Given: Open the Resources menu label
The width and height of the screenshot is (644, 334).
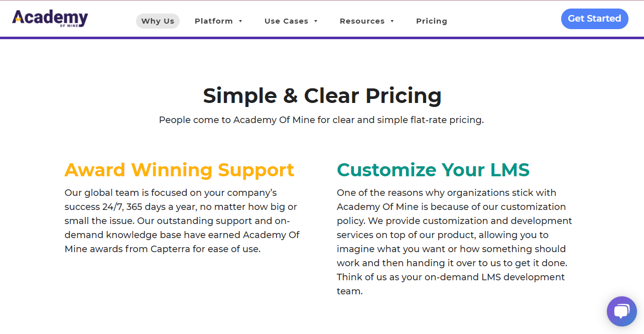Looking at the screenshot, I should click(x=362, y=21).
